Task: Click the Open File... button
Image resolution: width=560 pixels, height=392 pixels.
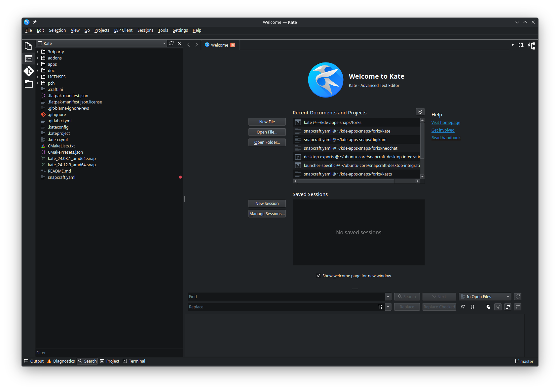Action: click(267, 132)
